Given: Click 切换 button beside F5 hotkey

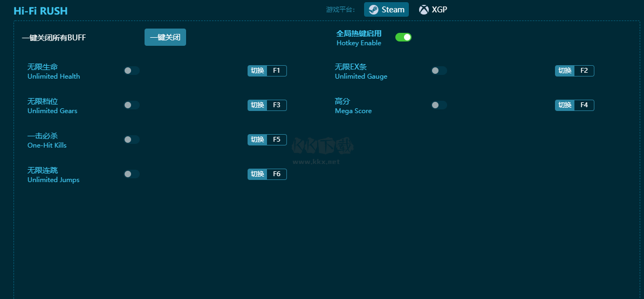Looking at the screenshot, I should pos(257,140).
